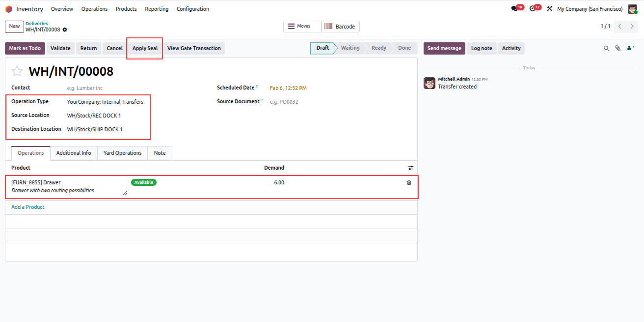The height and width of the screenshot is (322, 644).
Task: Click Send message in chatter
Action: (444, 48)
